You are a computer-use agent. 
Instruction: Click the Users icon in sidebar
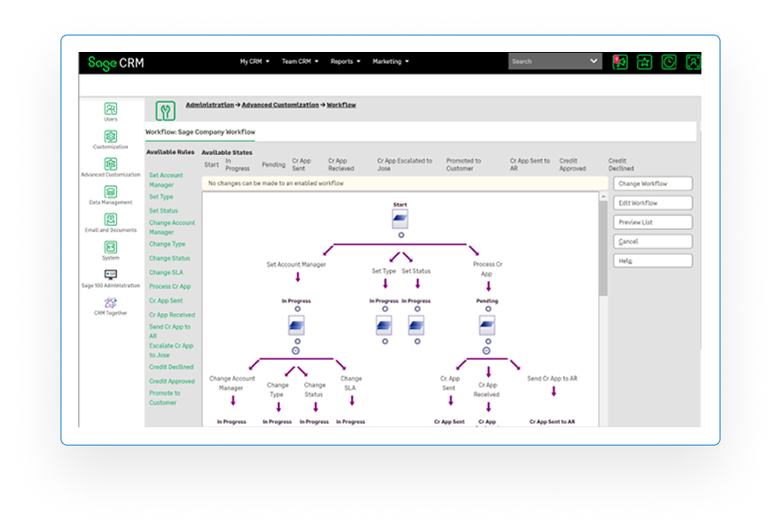(x=111, y=109)
